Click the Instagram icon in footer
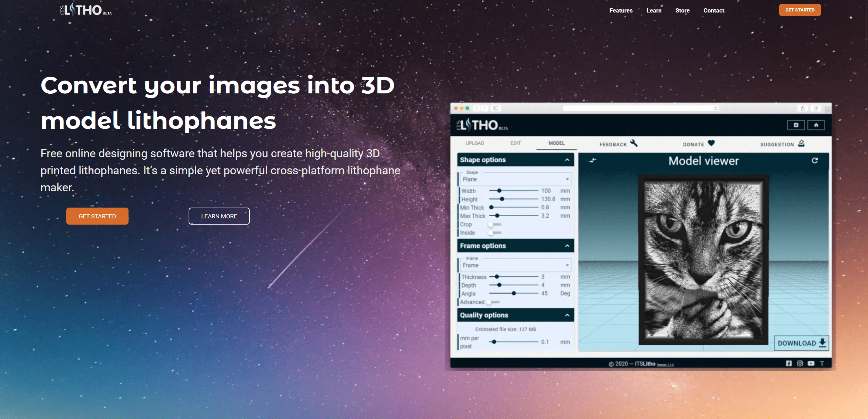This screenshot has width=868, height=419. pyautogui.click(x=800, y=363)
